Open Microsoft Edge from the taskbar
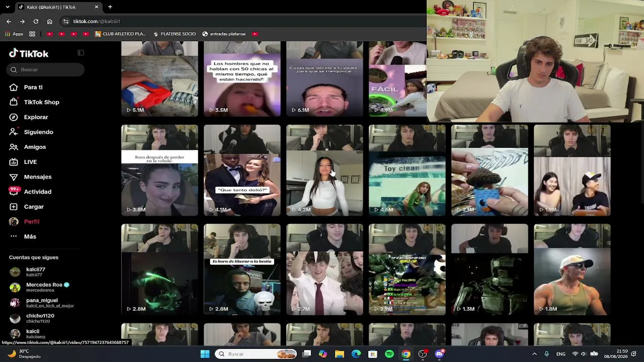Screen dimensions: 644x362 pyautogui.click(x=356, y=354)
